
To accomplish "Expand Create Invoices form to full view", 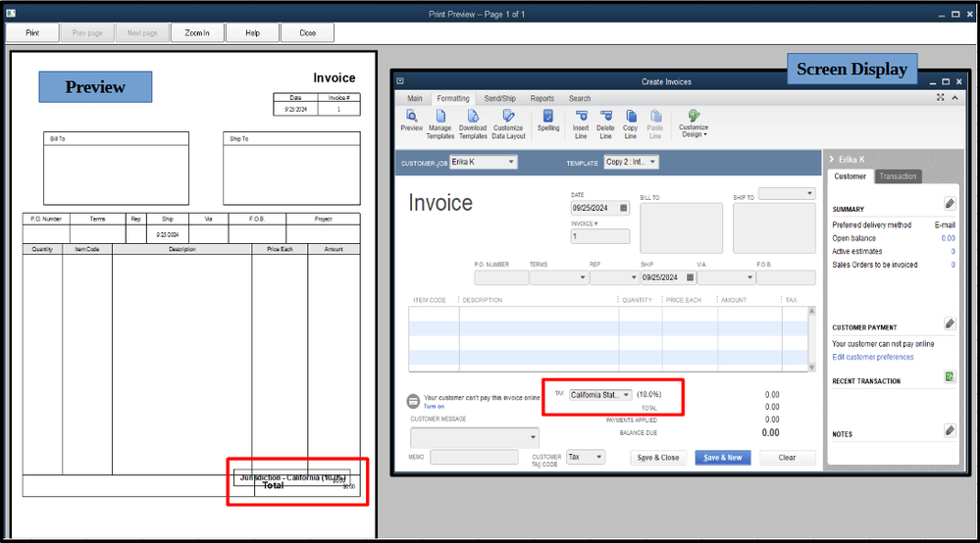I will [941, 97].
